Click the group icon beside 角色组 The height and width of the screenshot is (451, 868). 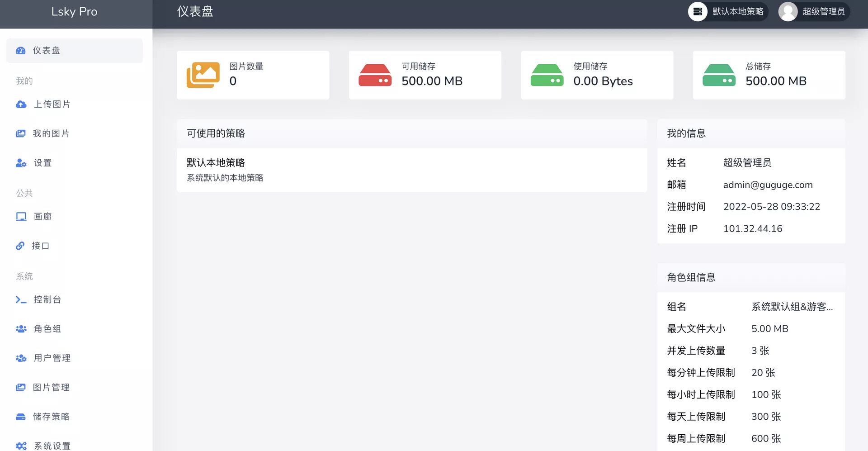[21, 329]
